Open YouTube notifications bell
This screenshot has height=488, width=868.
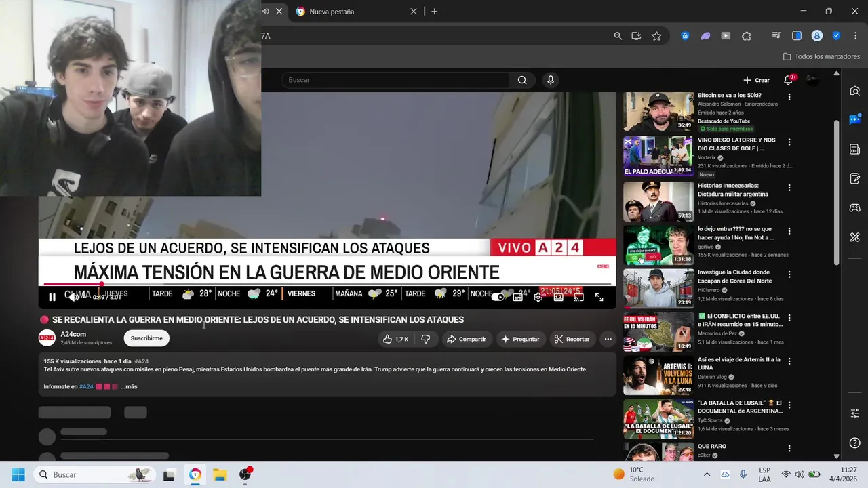point(788,80)
